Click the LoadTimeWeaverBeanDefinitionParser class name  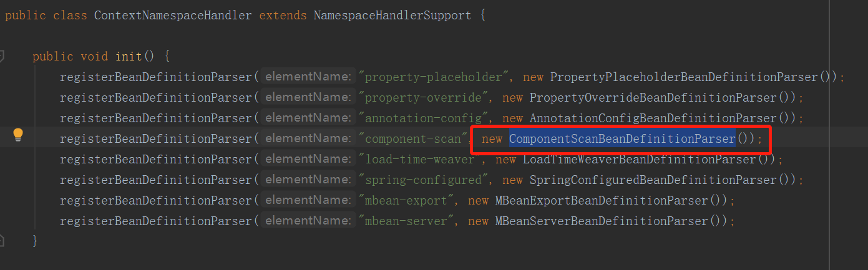640,159
